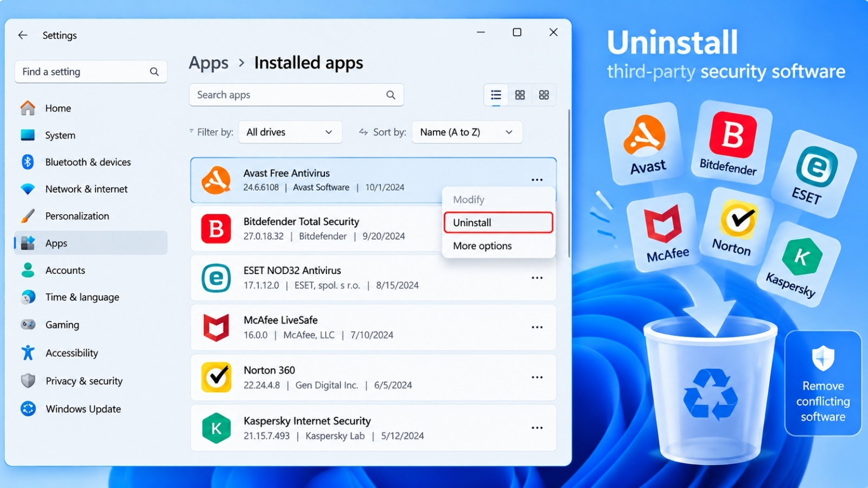Screen dimensions: 868x488
Task: Click the apps list scrollbar
Action: tap(569, 183)
